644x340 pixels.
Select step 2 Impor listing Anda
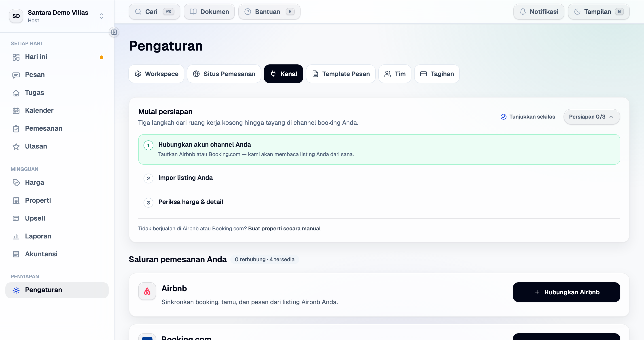click(379, 178)
